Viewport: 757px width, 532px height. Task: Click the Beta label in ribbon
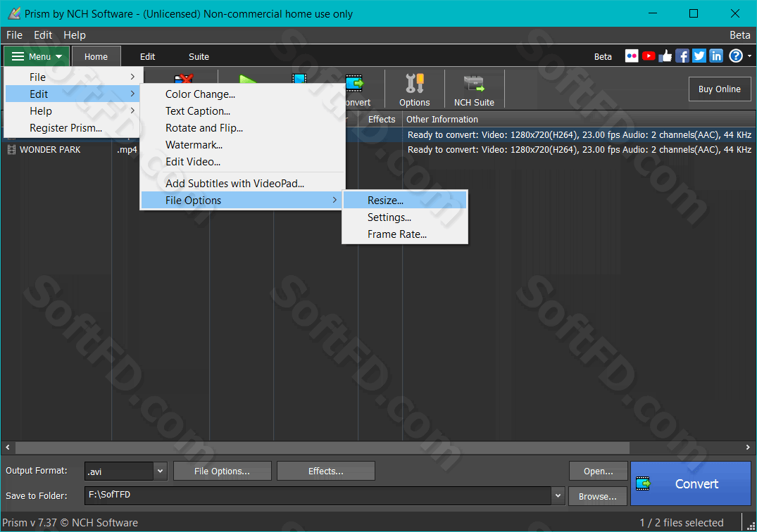[x=603, y=56]
